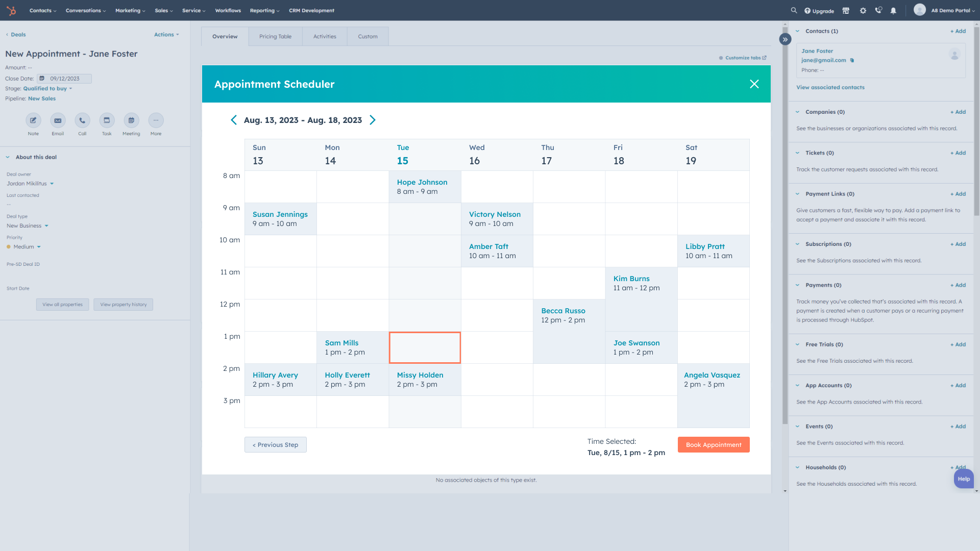The image size is (980, 551).
Task: Click the Search icon in the top navigation
Action: (794, 10)
